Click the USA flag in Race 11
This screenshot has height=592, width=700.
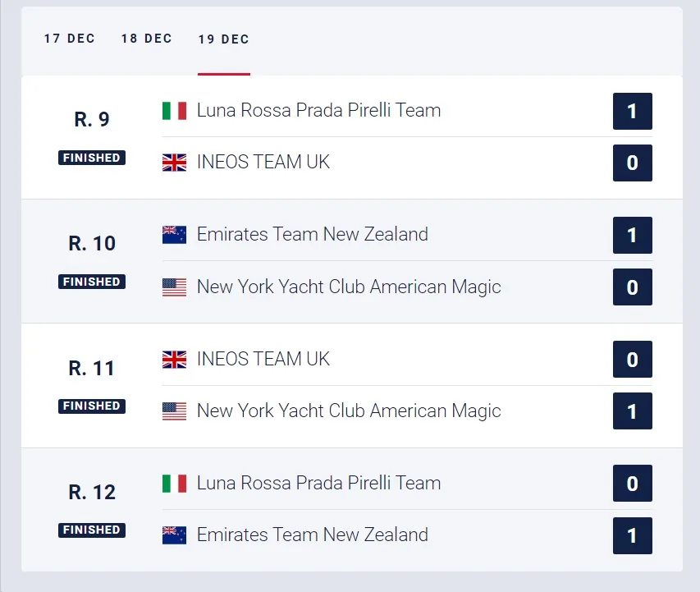coord(174,411)
